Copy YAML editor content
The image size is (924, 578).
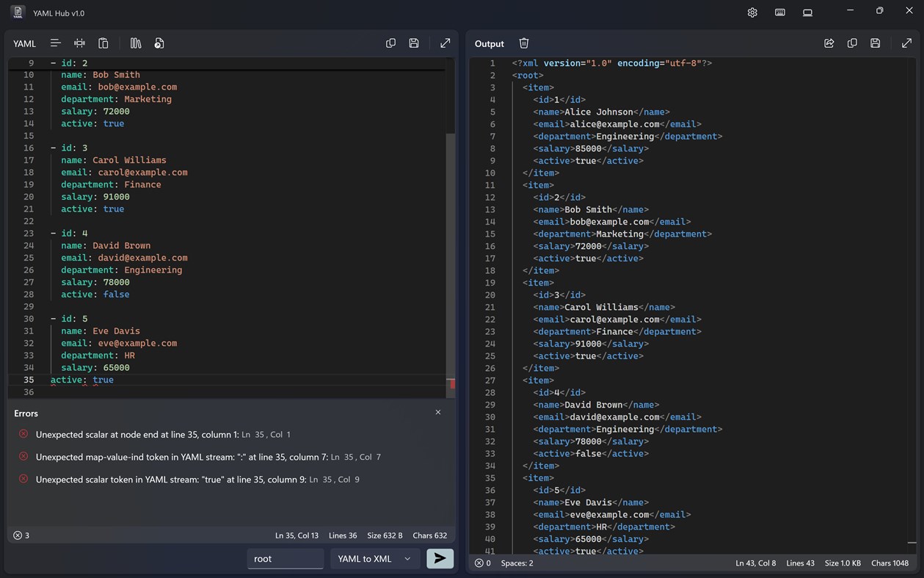pos(390,43)
